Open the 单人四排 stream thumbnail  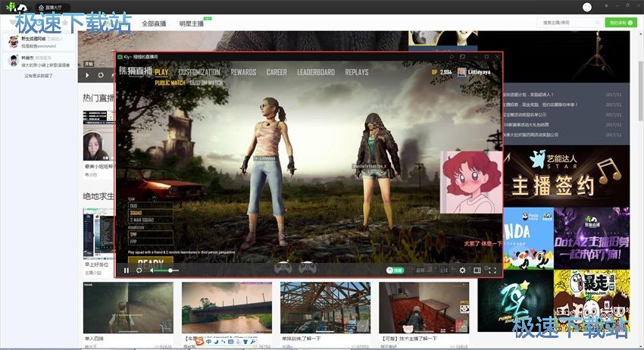click(x=128, y=308)
